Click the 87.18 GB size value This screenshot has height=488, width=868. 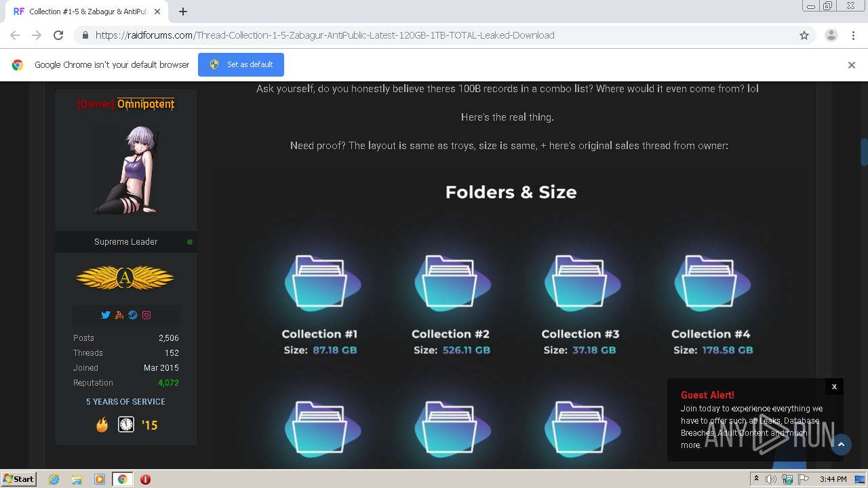(334, 350)
